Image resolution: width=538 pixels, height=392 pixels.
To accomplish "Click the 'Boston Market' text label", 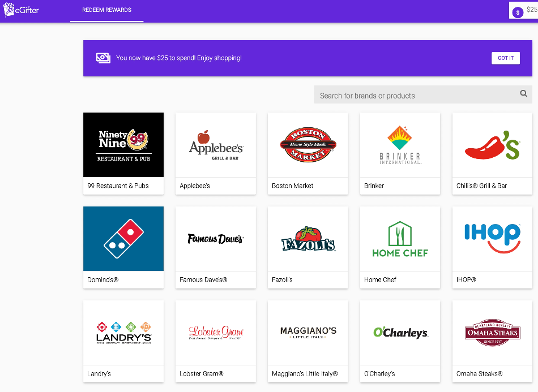I will (292, 186).
